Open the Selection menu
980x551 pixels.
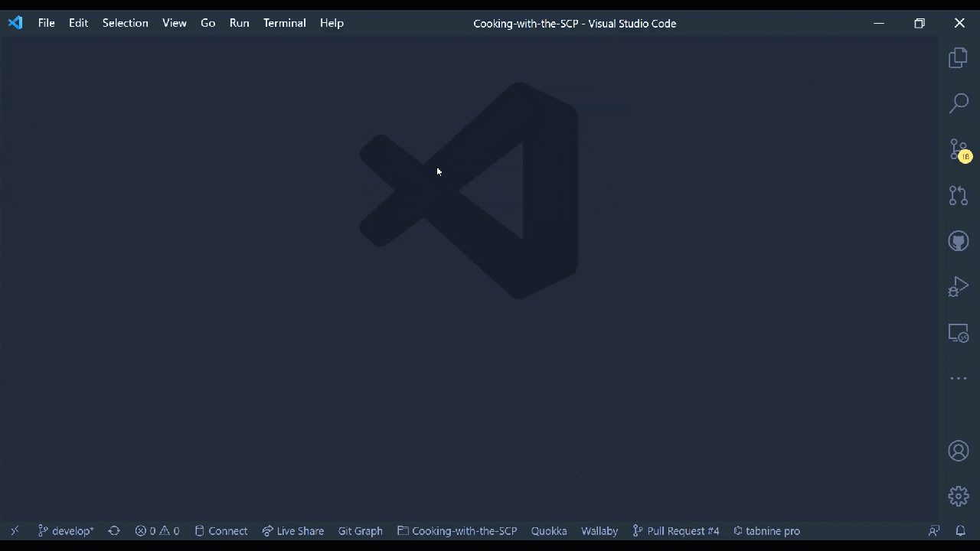(126, 23)
